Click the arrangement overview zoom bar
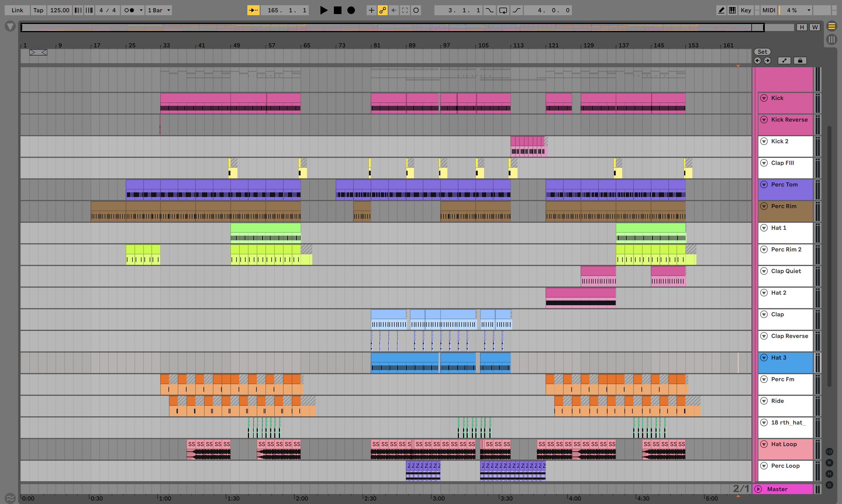 click(392, 27)
